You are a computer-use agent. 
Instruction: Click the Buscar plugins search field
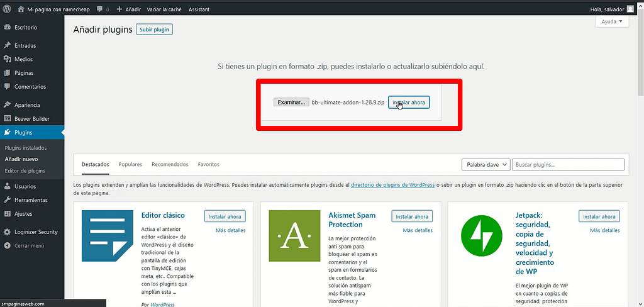[x=568, y=164]
